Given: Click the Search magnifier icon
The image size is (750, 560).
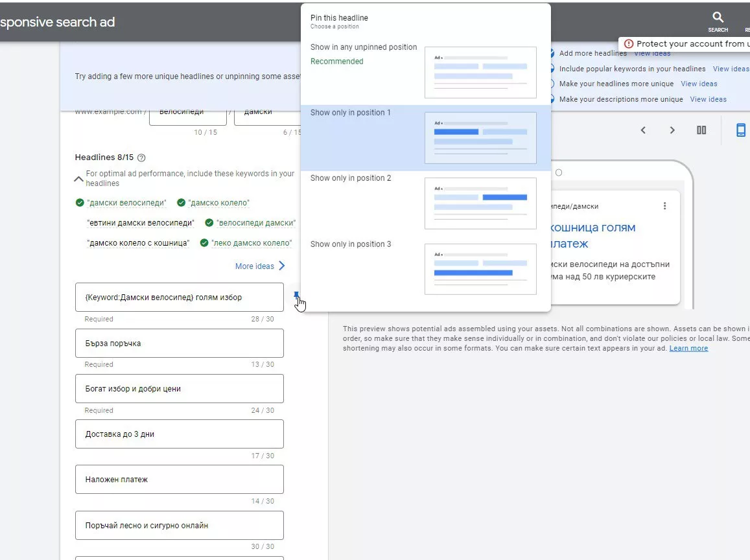Looking at the screenshot, I should (718, 17).
